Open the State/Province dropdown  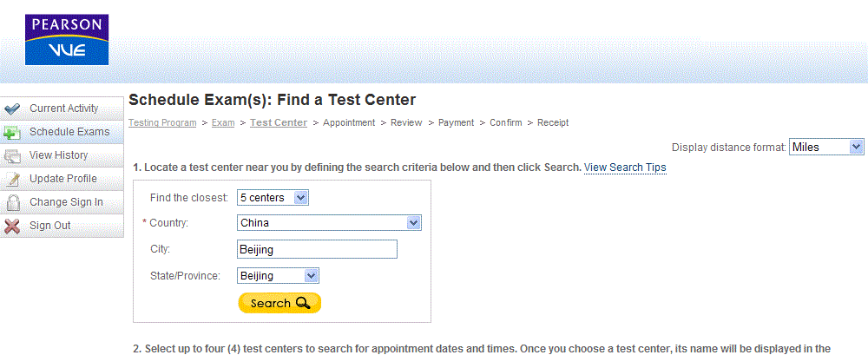tap(278, 276)
